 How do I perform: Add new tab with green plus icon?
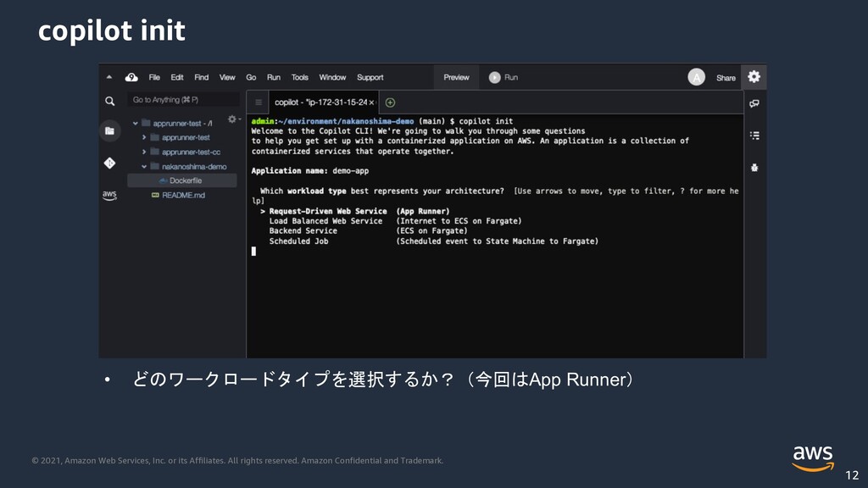pos(390,103)
